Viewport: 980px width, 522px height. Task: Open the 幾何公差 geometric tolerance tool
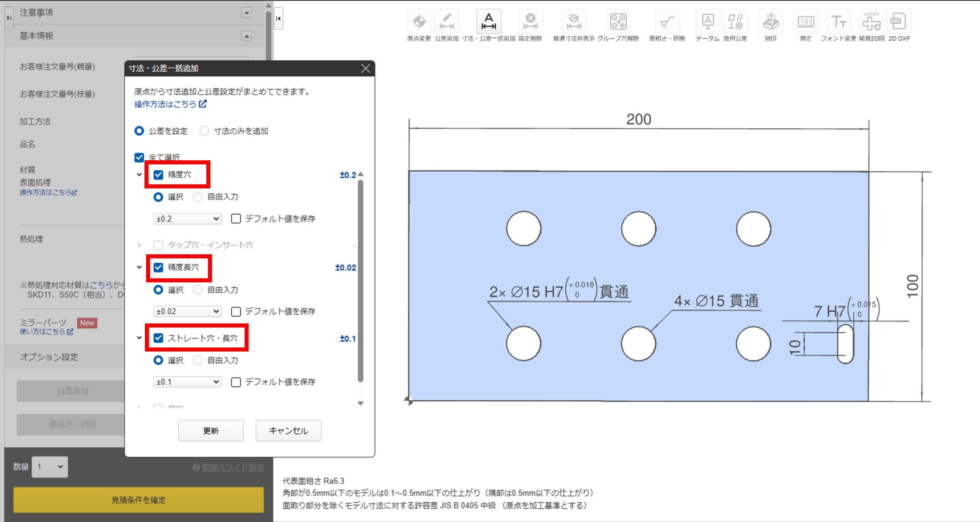pyautogui.click(x=735, y=21)
